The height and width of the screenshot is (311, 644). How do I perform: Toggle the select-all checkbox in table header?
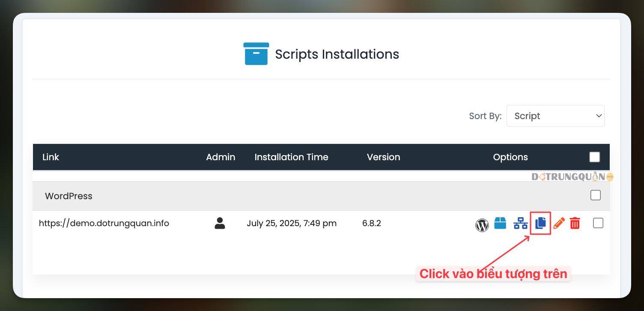[594, 157]
